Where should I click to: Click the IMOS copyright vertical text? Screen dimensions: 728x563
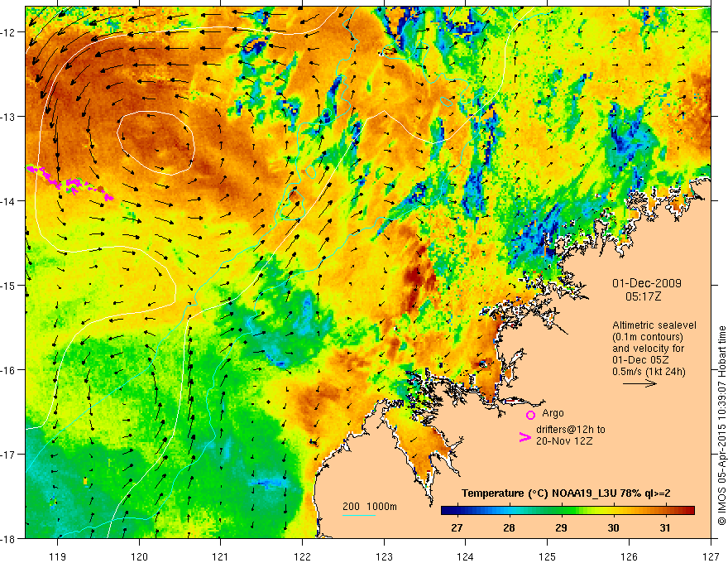coord(721,426)
